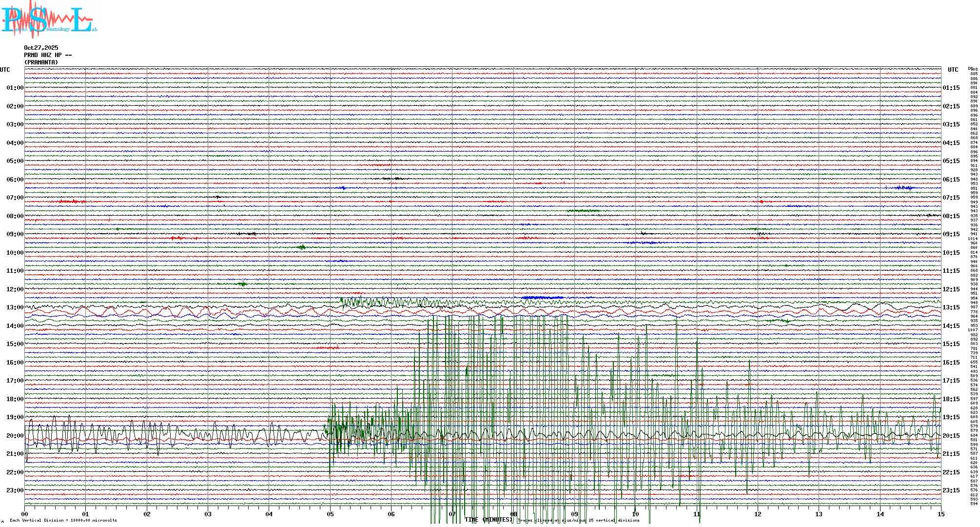Screen dimensions: 980x527
Task: Click the left UTC axis header
Action: pos(5,70)
